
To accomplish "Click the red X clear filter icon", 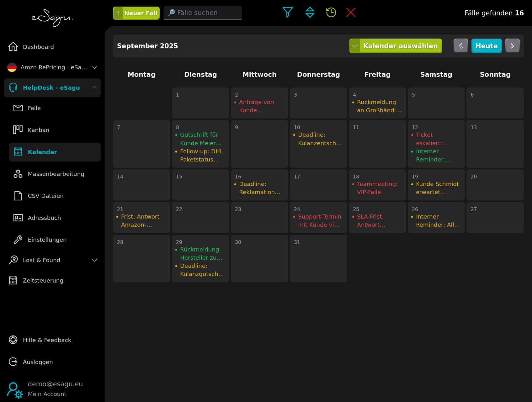I will click(x=351, y=13).
